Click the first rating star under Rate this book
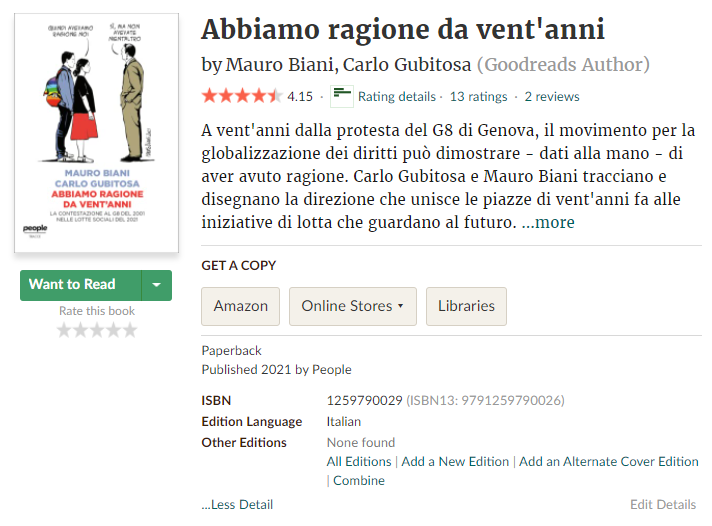This screenshot has width=712, height=526. pyautogui.click(x=64, y=330)
